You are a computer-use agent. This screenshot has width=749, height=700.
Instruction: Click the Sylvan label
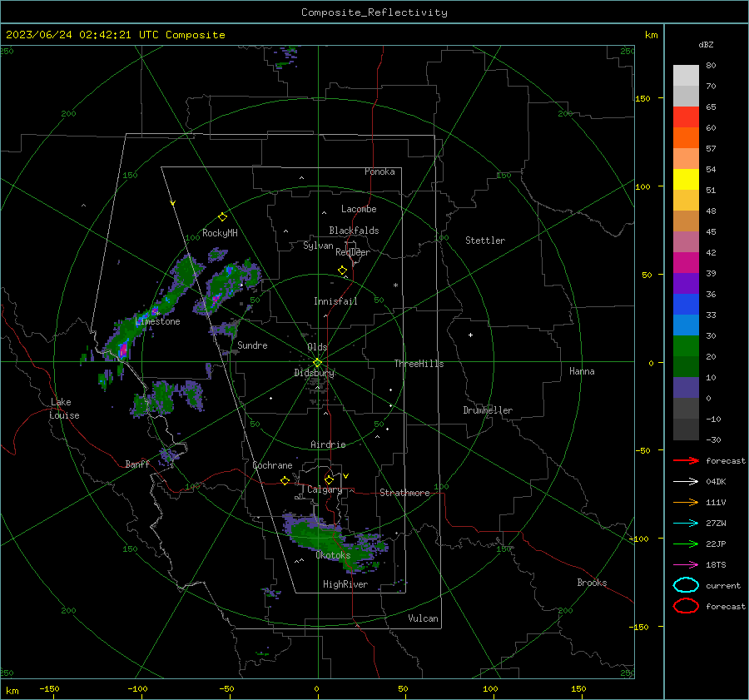pyautogui.click(x=318, y=246)
